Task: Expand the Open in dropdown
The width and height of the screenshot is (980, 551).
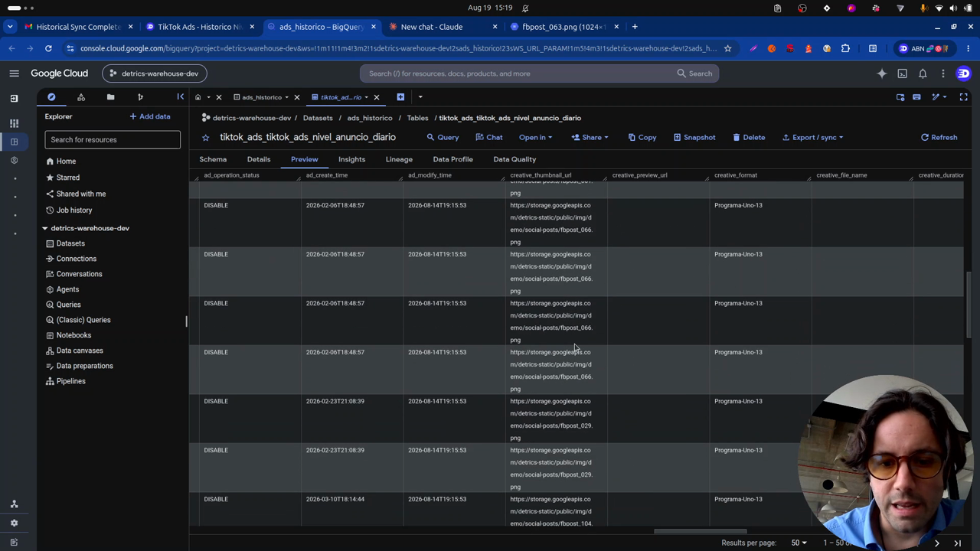Action: coord(535,138)
